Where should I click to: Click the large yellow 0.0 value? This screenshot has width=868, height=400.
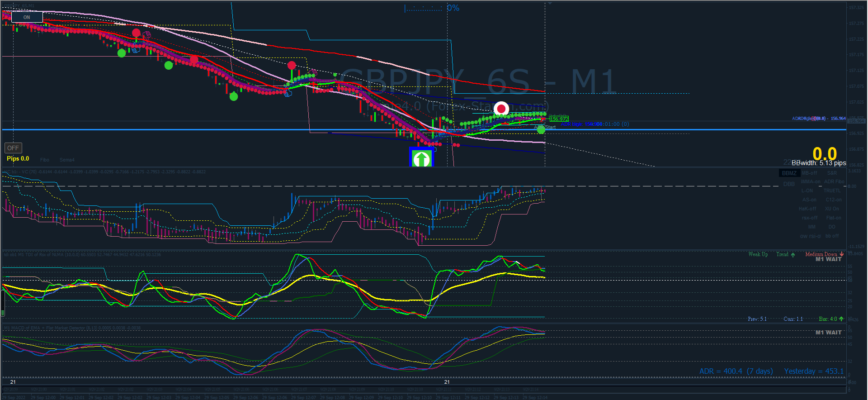point(825,154)
